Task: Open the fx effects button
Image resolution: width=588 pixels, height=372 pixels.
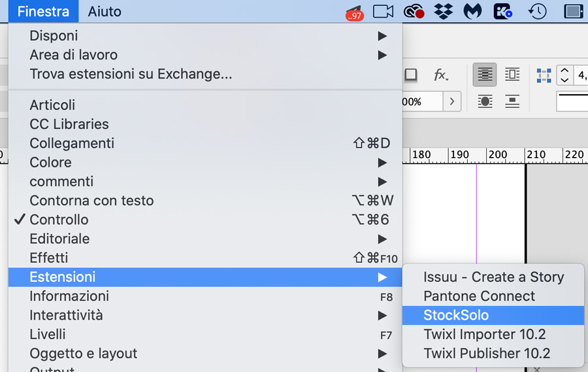Action: click(x=440, y=75)
